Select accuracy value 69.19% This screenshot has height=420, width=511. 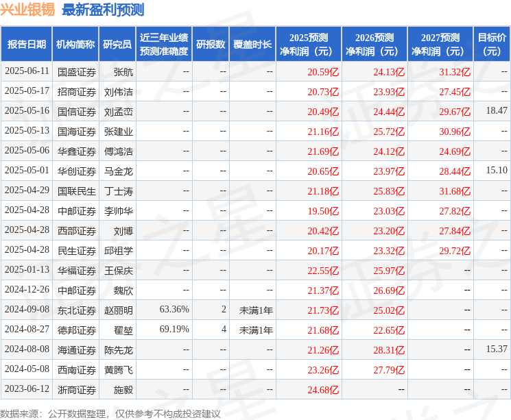[174, 329]
